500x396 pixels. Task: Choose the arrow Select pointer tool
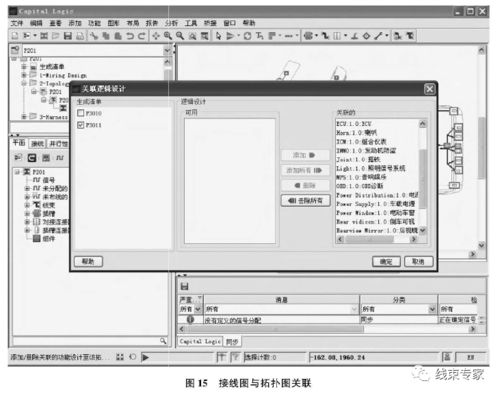[x=218, y=36]
